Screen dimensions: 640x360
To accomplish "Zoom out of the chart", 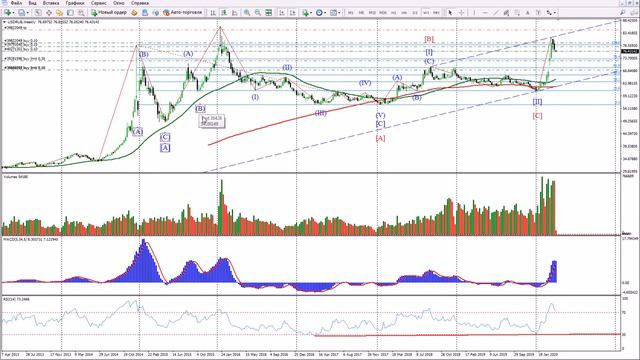I will pyautogui.click(x=258, y=13).
